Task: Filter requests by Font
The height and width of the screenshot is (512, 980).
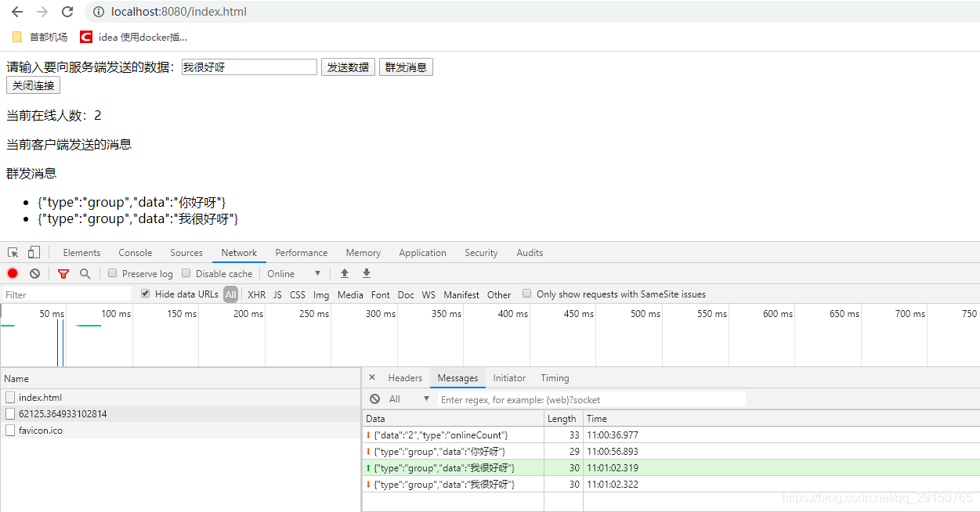Action: pos(381,294)
